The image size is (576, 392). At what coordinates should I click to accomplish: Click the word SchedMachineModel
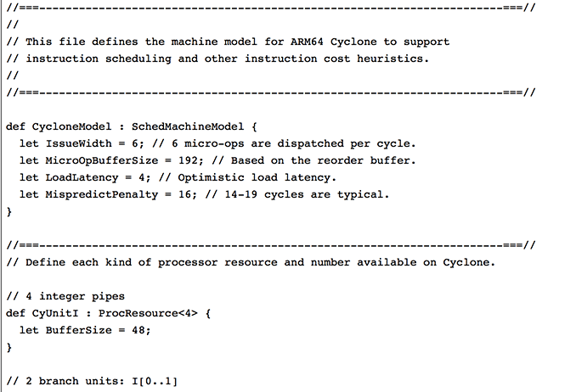tap(188, 127)
